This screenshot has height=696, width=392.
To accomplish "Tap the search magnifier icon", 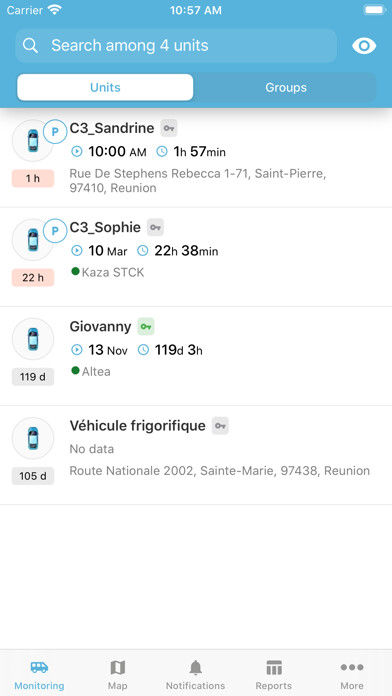I will (30, 45).
